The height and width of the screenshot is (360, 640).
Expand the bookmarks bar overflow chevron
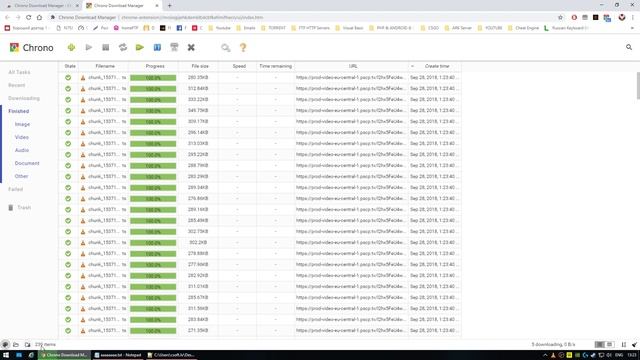(x=632, y=28)
